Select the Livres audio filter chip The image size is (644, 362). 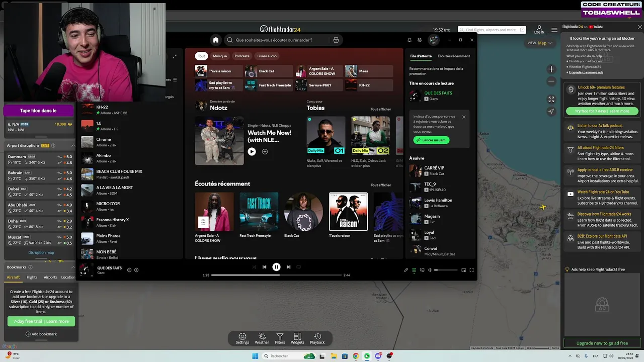pyautogui.click(x=267, y=56)
